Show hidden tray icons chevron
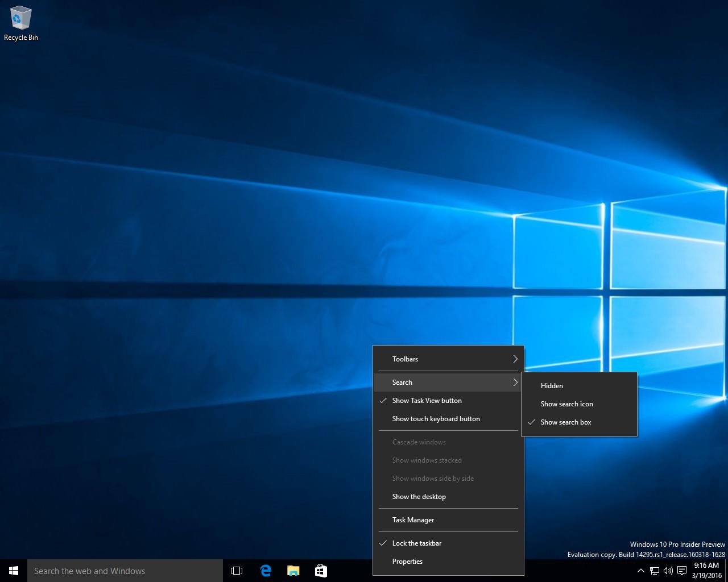Viewport: 728px width, 582px height. [x=640, y=571]
